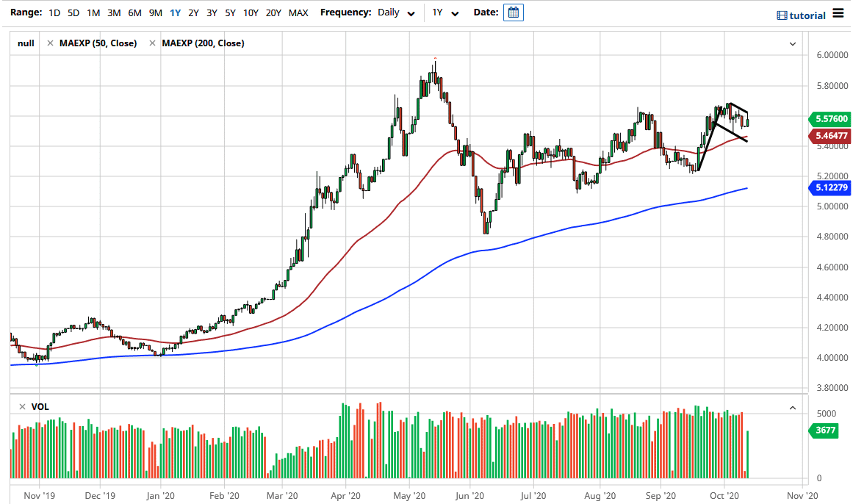Screen dimensions: 853x504
Task: Enable the 6M range view
Action: tap(133, 12)
